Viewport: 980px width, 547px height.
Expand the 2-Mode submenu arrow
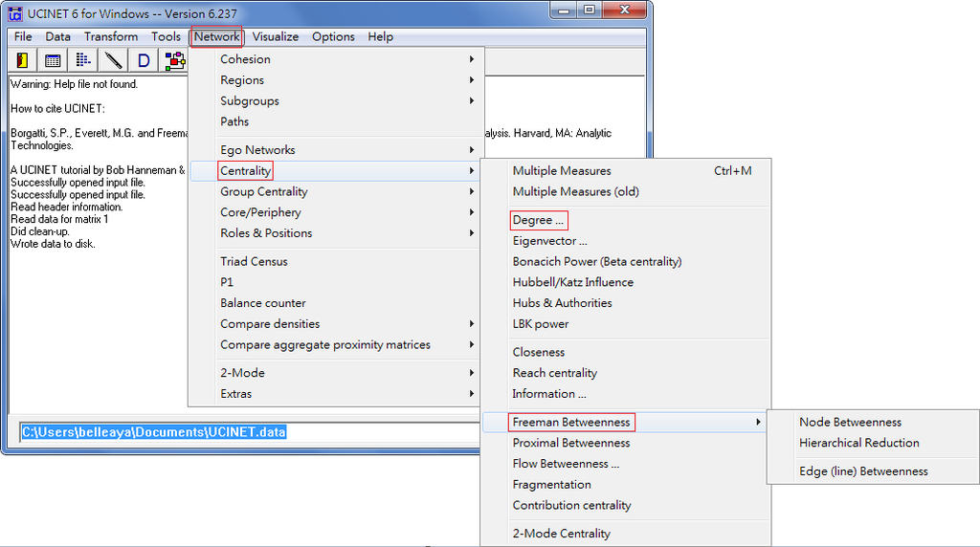pyautogui.click(x=472, y=373)
